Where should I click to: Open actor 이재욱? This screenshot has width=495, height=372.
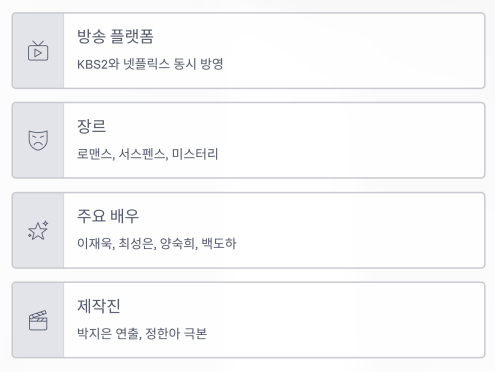click(94, 243)
